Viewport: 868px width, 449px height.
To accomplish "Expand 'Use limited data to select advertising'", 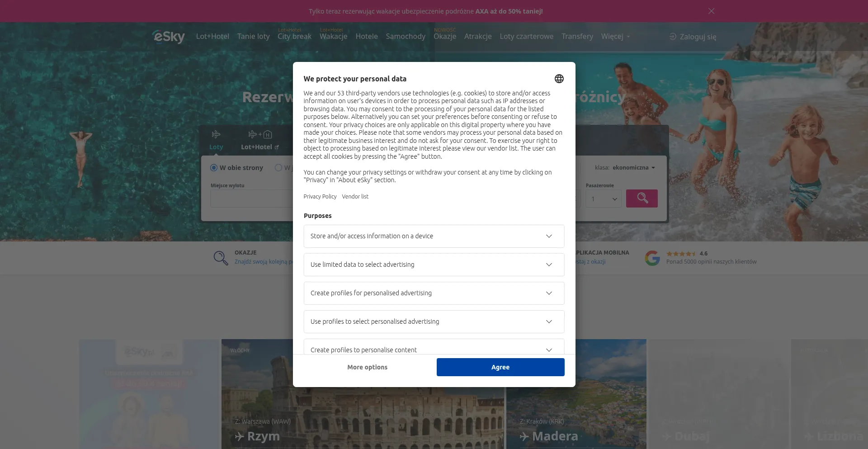I will click(x=549, y=265).
